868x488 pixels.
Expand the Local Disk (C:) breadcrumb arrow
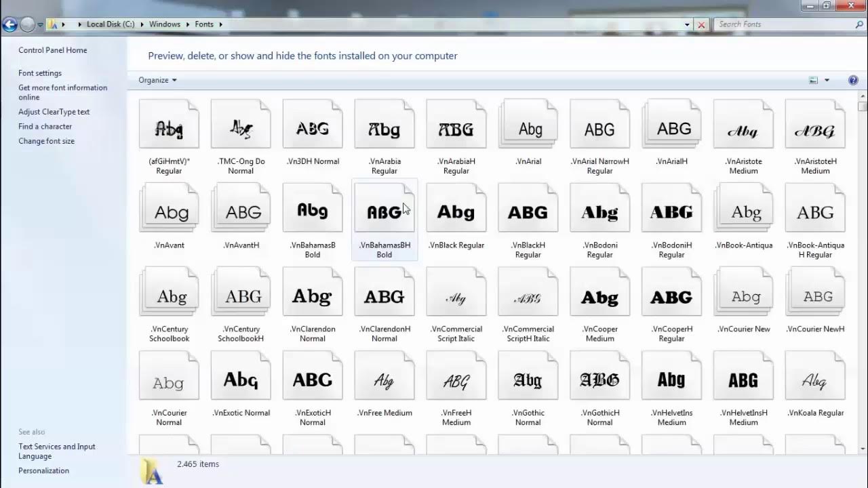tap(142, 24)
